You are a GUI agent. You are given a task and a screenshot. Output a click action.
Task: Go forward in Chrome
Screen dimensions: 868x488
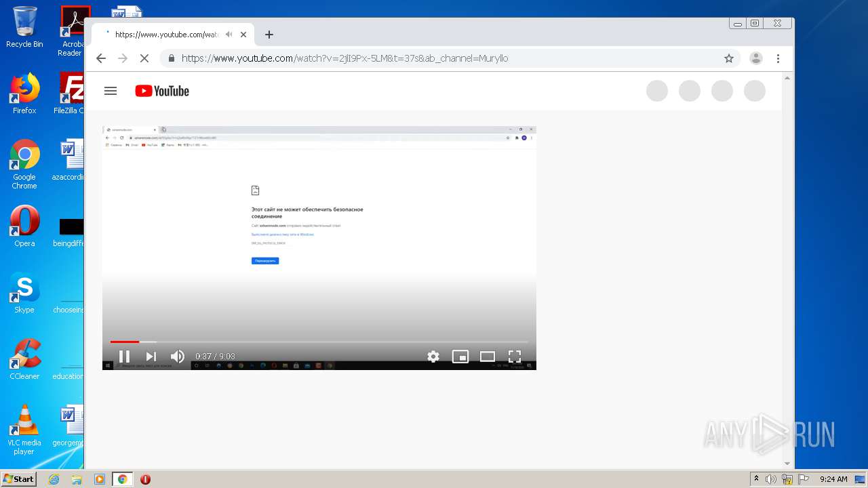point(123,58)
